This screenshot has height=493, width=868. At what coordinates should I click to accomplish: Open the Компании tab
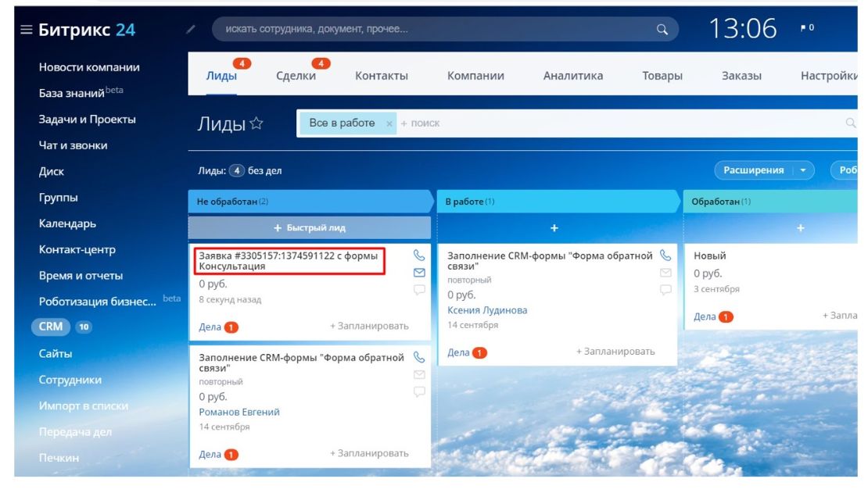[475, 76]
